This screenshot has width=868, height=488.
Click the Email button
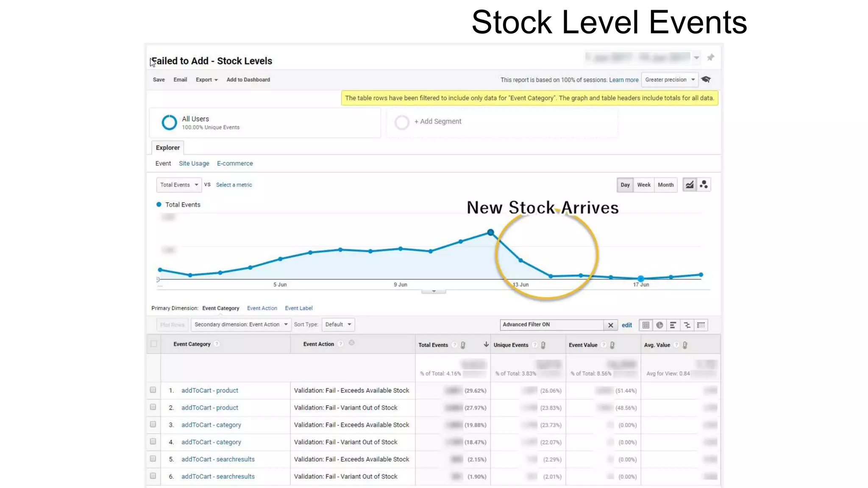point(180,80)
